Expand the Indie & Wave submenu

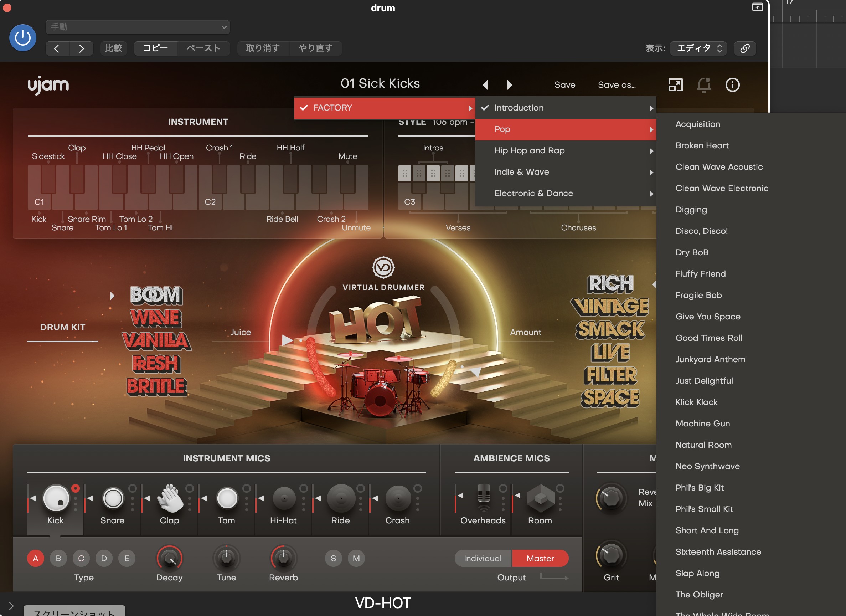point(566,172)
